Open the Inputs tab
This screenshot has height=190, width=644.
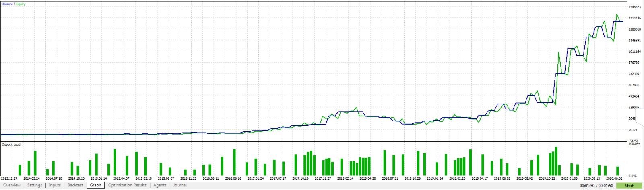55,185
